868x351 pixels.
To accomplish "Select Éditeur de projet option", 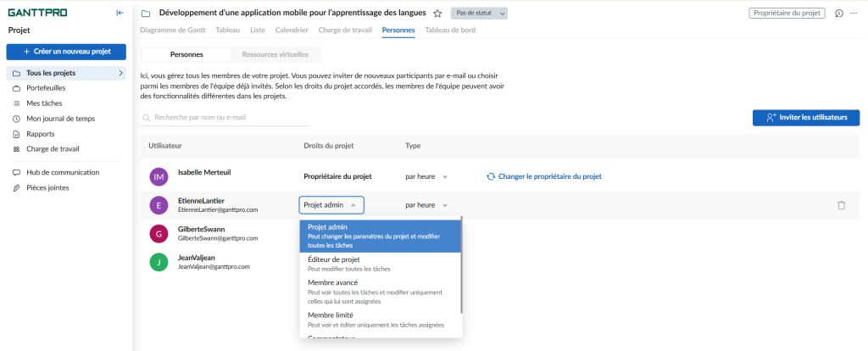I will pyautogui.click(x=381, y=264).
